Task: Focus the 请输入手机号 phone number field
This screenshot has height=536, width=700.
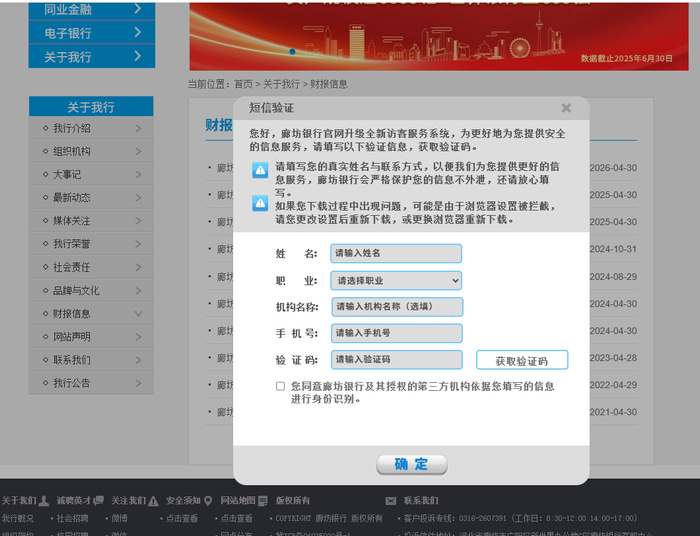Action: 396,333
